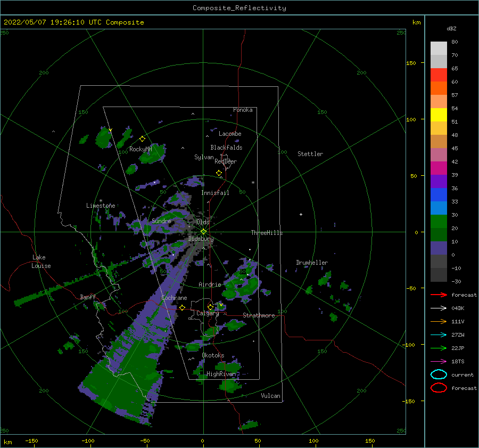Image resolution: width=479 pixels, height=448 pixels.
Task: Click the asterisk marker above Limestone
Action: click(101, 201)
